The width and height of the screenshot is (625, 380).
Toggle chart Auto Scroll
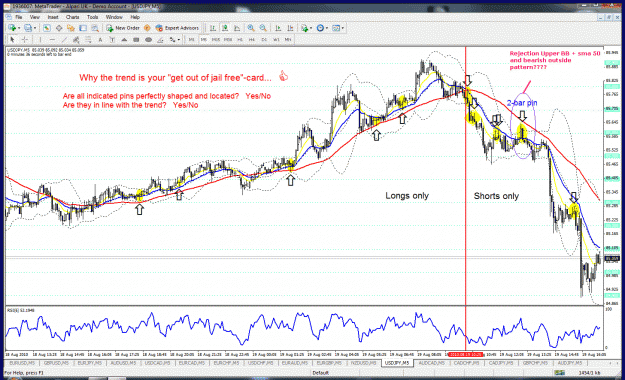coord(278,28)
